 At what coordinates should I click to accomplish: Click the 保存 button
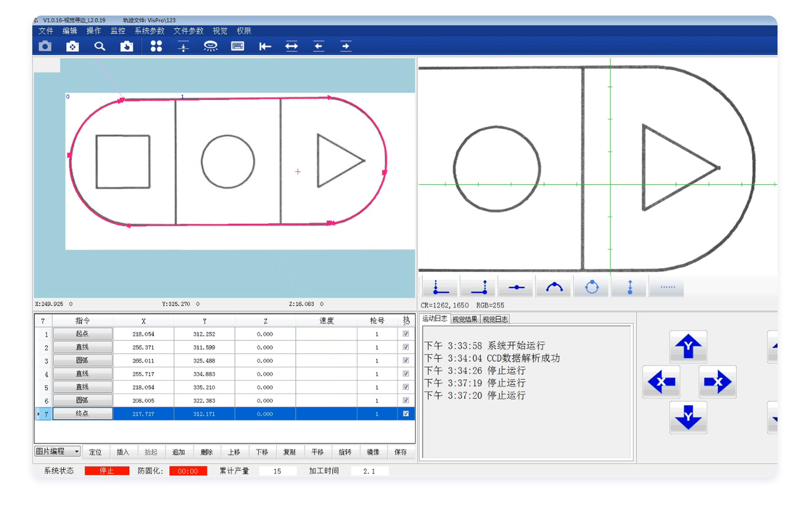[x=401, y=452]
